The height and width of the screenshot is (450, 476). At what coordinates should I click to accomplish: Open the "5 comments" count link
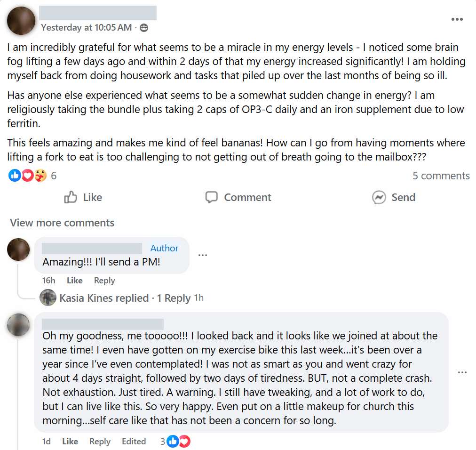[441, 176]
